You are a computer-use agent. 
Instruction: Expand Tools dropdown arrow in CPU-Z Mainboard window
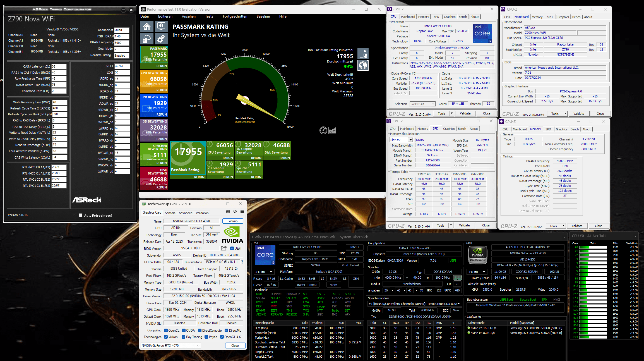click(x=565, y=114)
